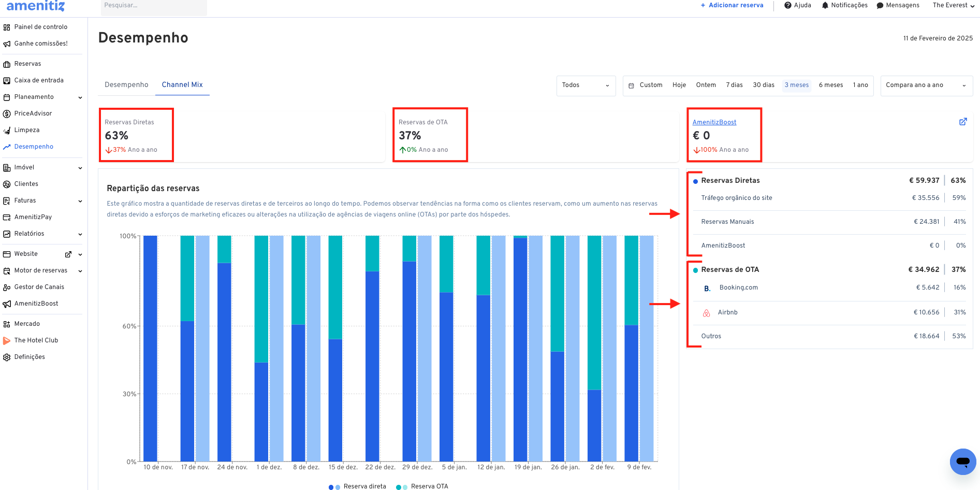Click the Mercado grid icon
The image size is (980, 490).
click(7, 324)
